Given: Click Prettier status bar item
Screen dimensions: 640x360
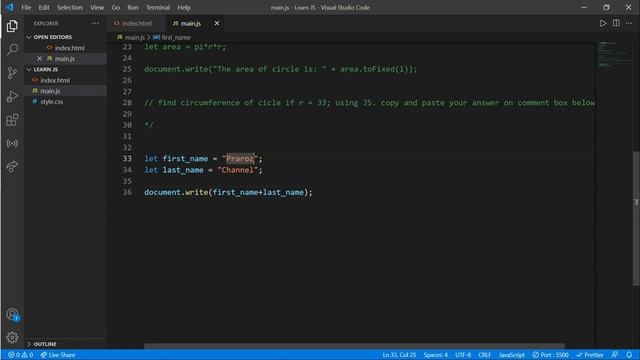Looking at the screenshot, I should pyautogui.click(x=589, y=355).
